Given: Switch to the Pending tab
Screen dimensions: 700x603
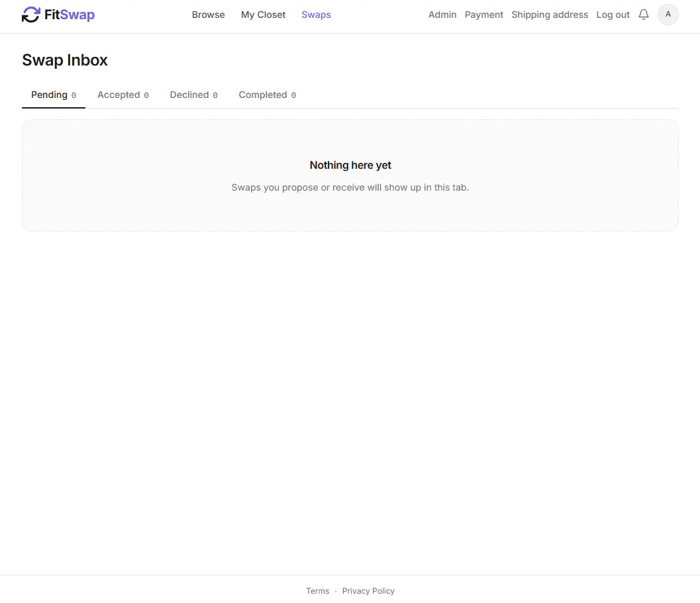Looking at the screenshot, I should [x=54, y=95].
